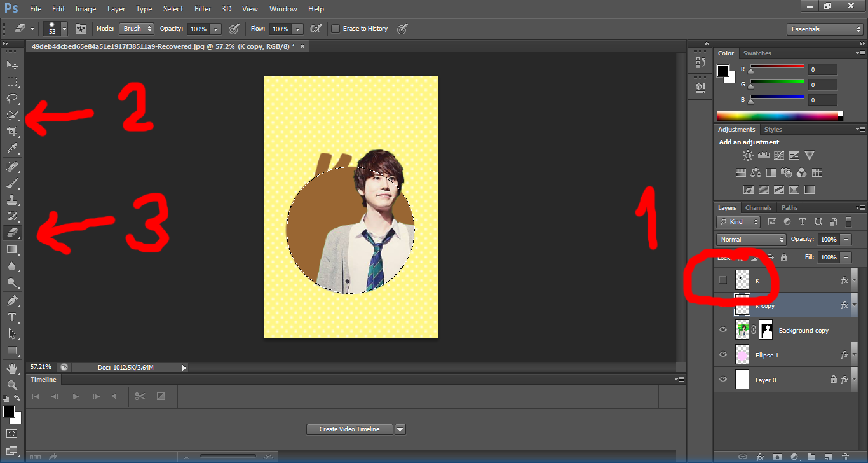Screen dimensions: 868x463
Task: Choose the Pen tool
Action: click(12, 300)
